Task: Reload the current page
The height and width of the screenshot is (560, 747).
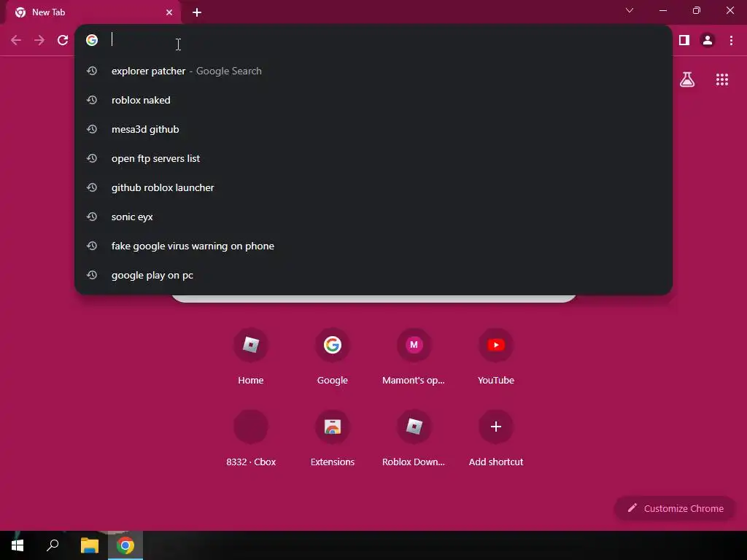Action: 63,41
